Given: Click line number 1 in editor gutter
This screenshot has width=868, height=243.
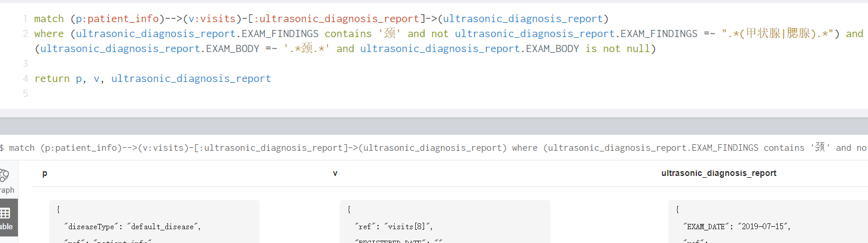Looking at the screenshot, I should 25,19.
